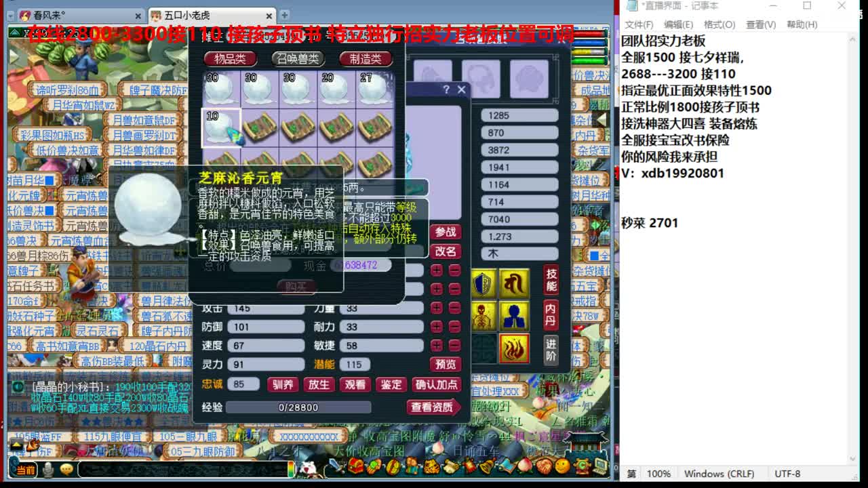The height and width of the screenshot is (488, 868).
Task: Click the question mark help icon on pet panel
Action: (446, 89)
